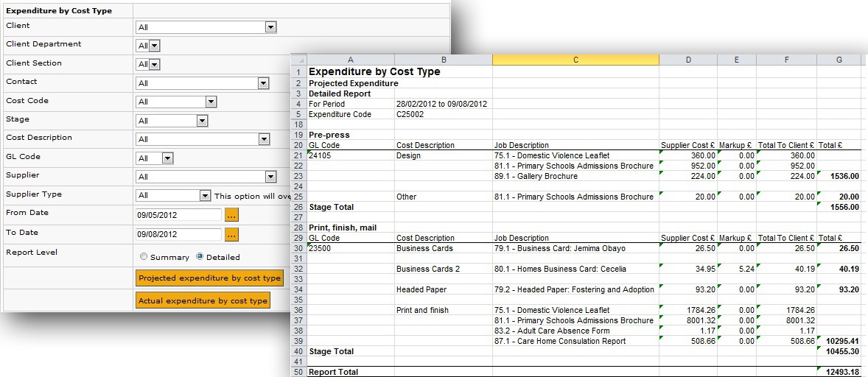This screenshot has width=868, height=377.
Task: Click '80.1 - Homes Business Card: Cecelia' cell
Action: pyautogui.click(x=575, y=269)
